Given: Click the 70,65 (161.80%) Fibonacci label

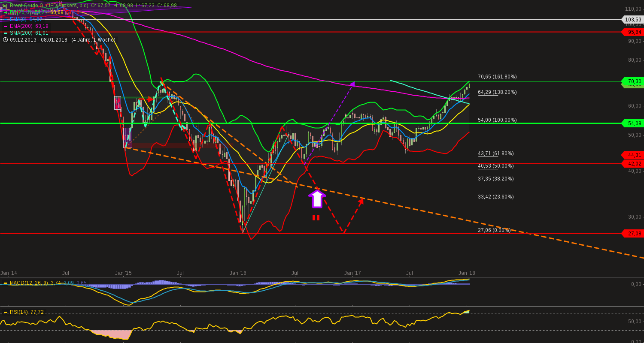Looking at the screenshot, I should point(498,77).
